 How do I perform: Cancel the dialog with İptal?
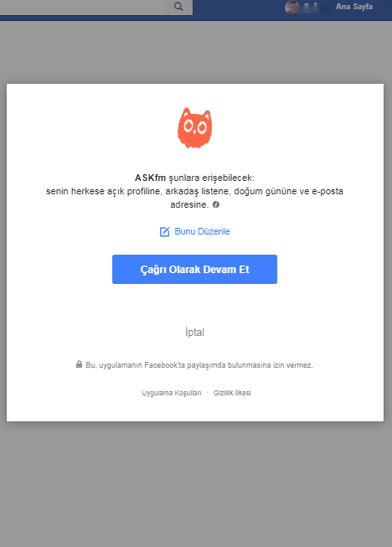click(x=194, y=332)
